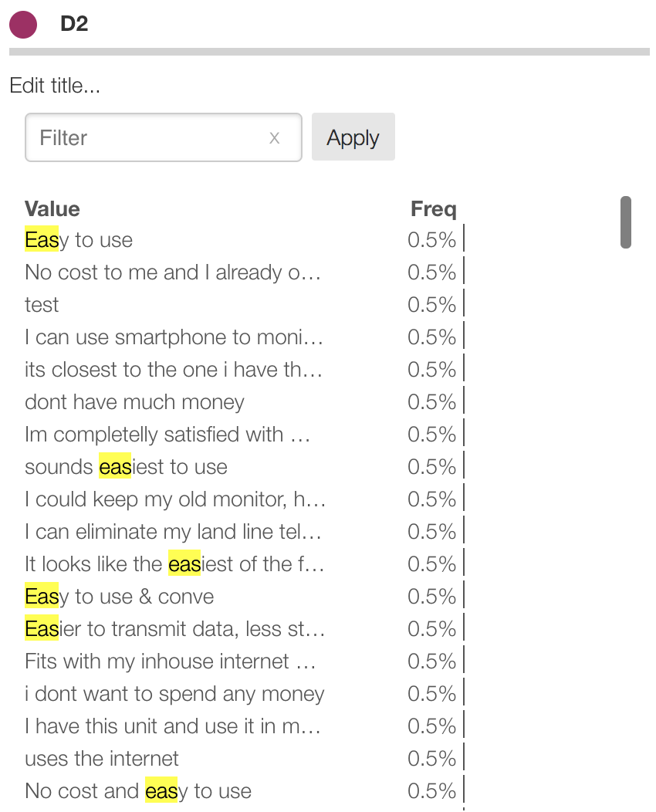This screenshot has width=656, height=812.
Task: Select the 'Easy to use' row
Action: (79, 240)
